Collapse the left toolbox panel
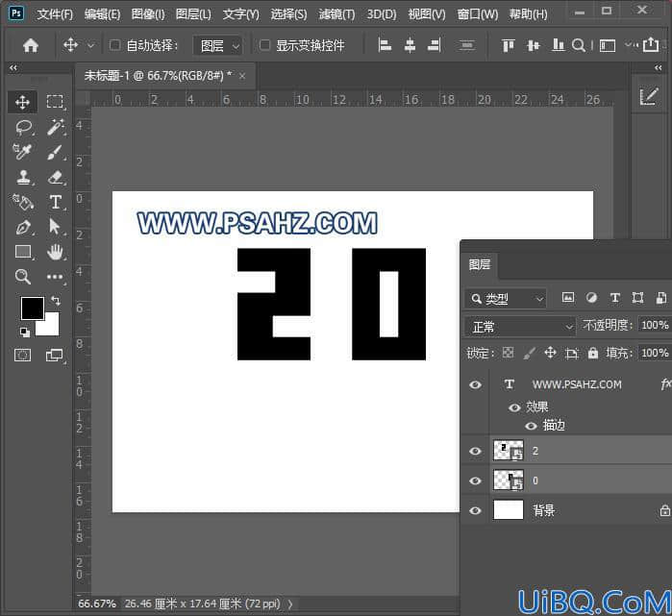The width and height of the screenshot is (672, 616). click(13, 67)
